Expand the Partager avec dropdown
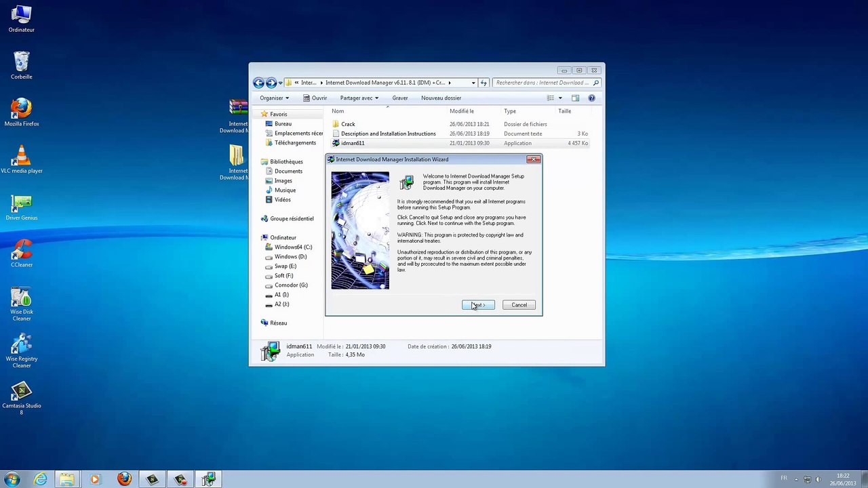Viewport: 868px width, 488px height. (359, 98)
